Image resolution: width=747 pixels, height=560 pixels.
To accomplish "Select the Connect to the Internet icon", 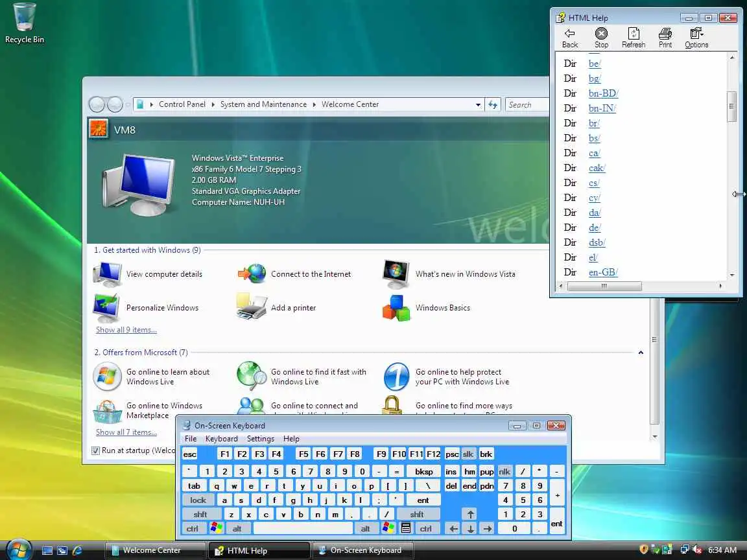I will (252, 274).
